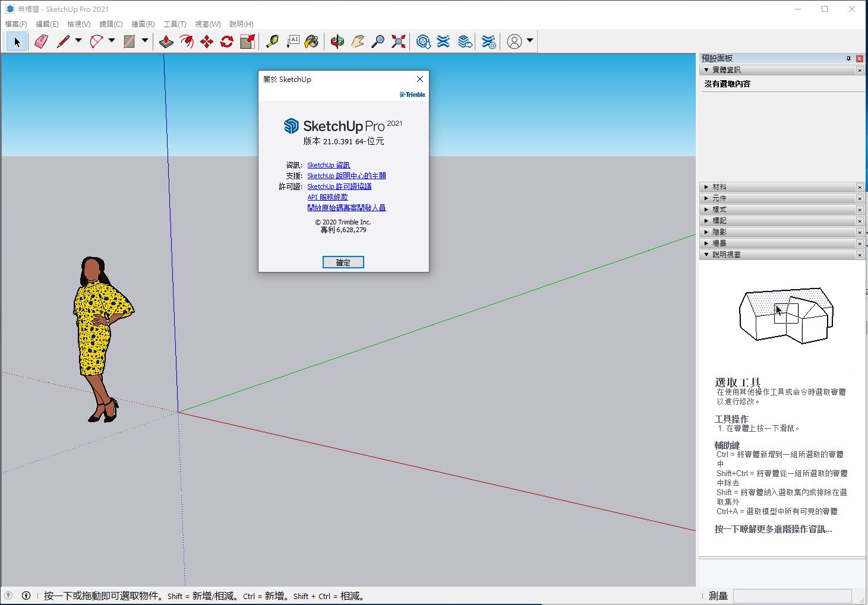
Task: Close the 材料 panel section
Action: (860, 187)
